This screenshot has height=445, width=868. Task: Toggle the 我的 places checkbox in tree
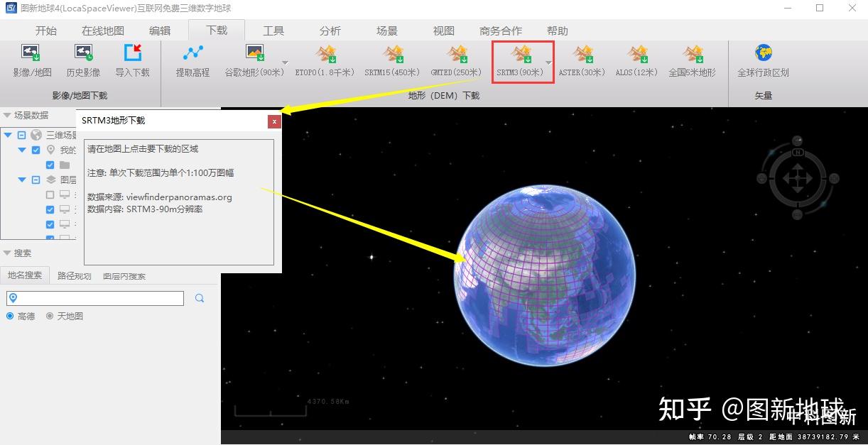(36, 150)
